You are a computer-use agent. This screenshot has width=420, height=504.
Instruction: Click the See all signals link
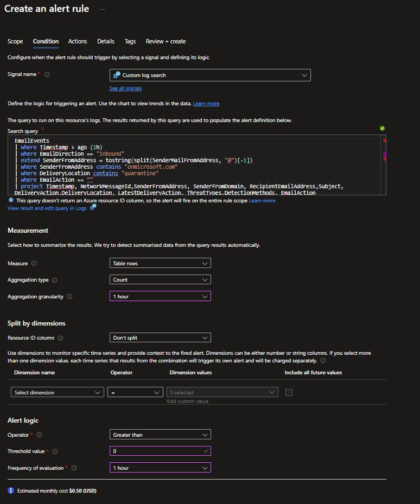click(x=125, y=88)
